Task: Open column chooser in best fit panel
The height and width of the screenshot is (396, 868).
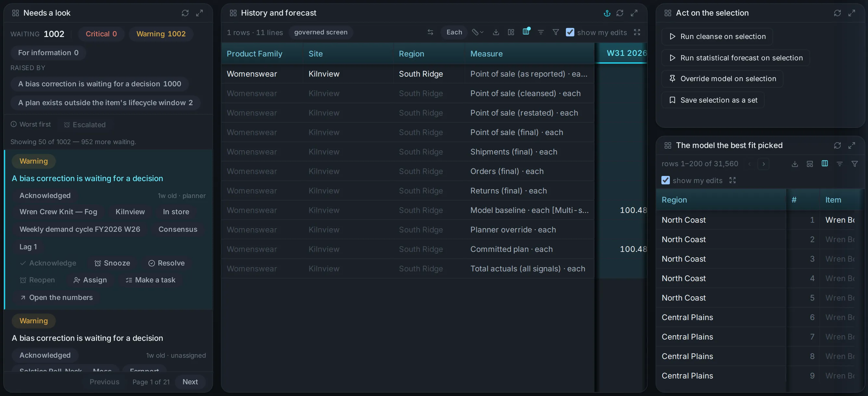Action: (x=825, y=164)
